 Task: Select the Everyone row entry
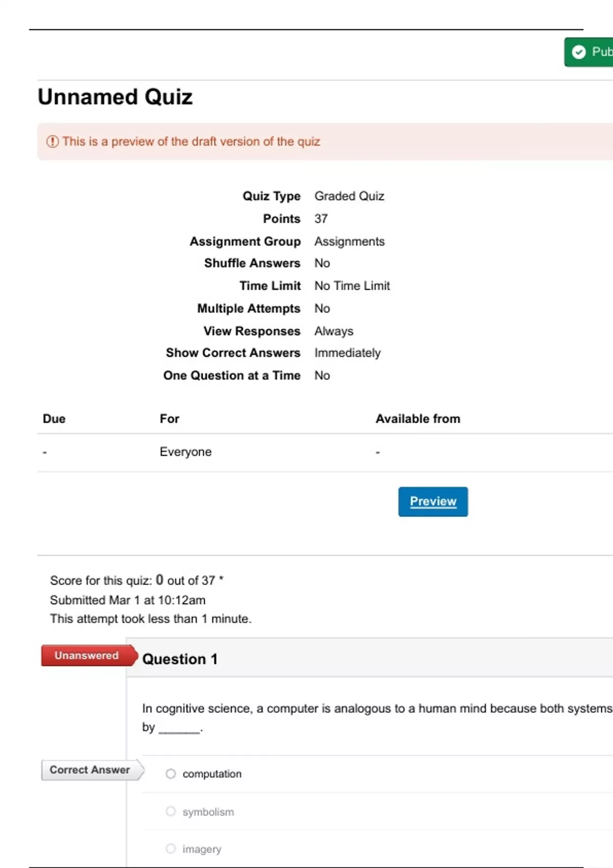tap(185, 452)
